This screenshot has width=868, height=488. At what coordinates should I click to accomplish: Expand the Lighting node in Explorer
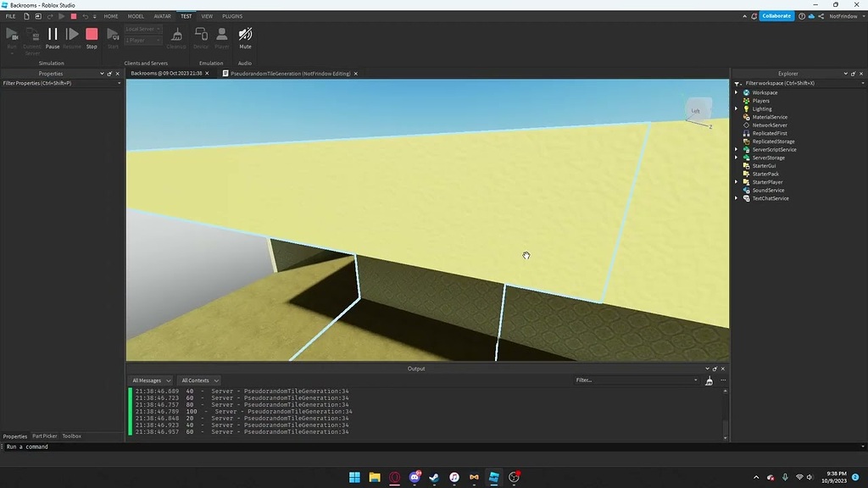[737, 108]
